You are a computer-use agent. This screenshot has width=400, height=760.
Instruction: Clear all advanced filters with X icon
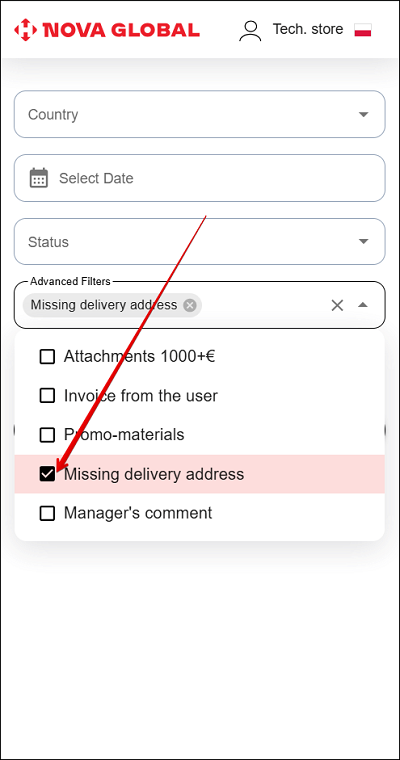pos(337,305)
